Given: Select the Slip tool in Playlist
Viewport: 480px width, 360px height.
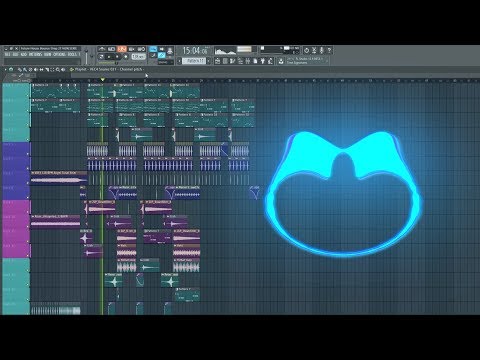Looking at the screenshot, I should (42, 69).
